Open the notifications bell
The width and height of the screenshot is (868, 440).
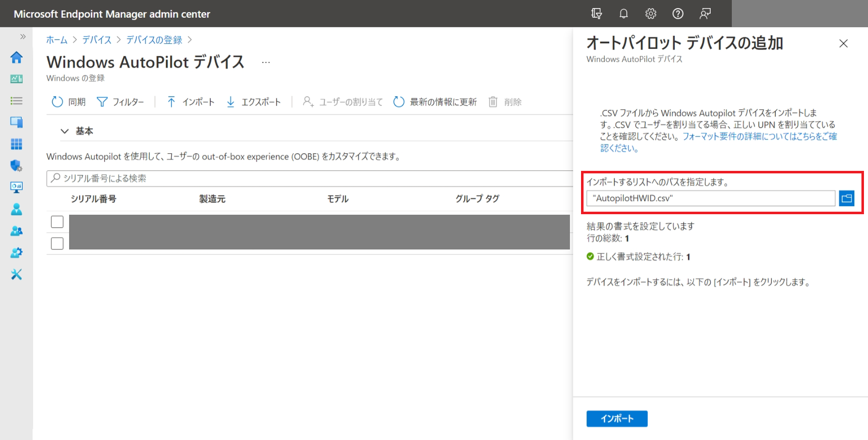[624, 14]
